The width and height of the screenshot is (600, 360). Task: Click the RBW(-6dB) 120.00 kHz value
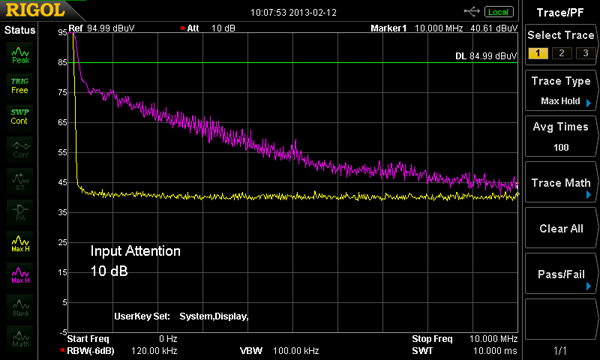(154, 351)
